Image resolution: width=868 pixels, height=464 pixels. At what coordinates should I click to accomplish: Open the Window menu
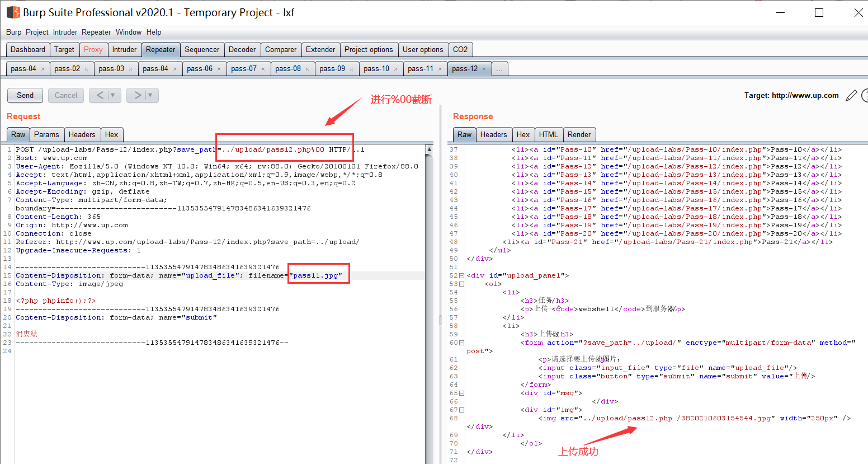129,32
